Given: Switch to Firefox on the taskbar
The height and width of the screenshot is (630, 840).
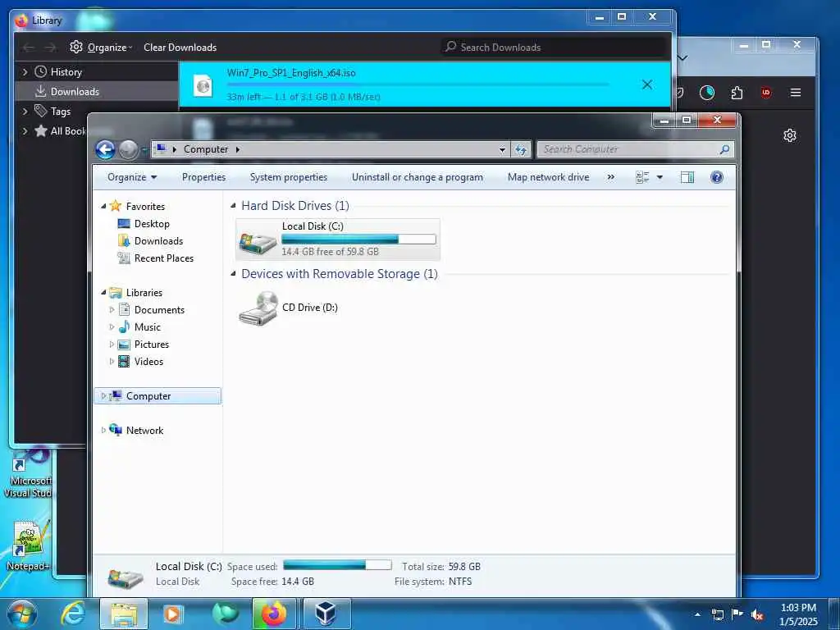Looking at the screenshot, I should (274, 614).
